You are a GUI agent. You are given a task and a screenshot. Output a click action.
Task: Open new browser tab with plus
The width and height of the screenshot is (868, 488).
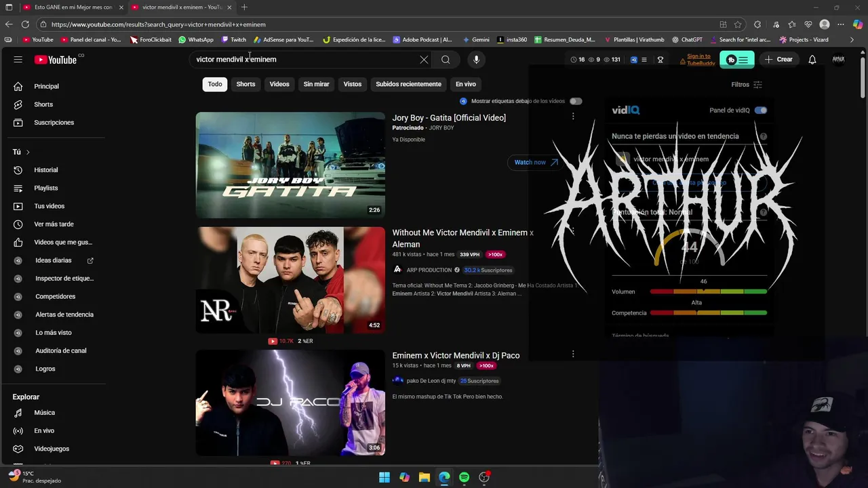244,7
